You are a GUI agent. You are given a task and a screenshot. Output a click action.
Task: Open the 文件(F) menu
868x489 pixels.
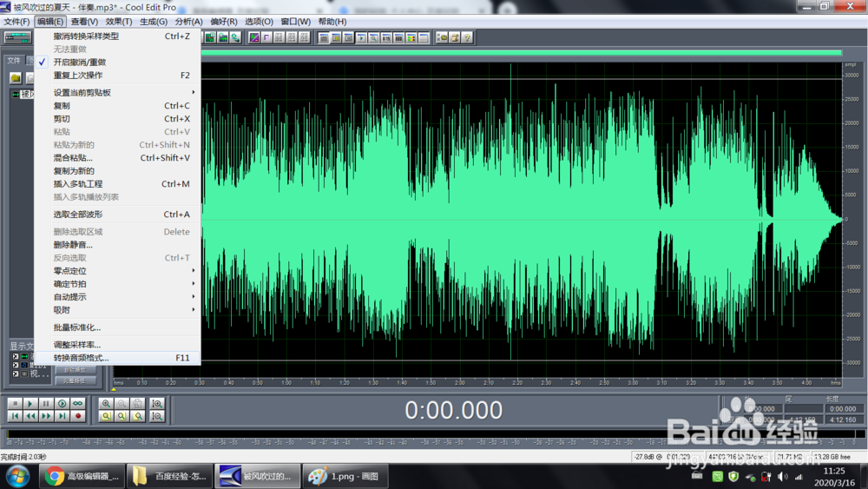click(16, 22)
